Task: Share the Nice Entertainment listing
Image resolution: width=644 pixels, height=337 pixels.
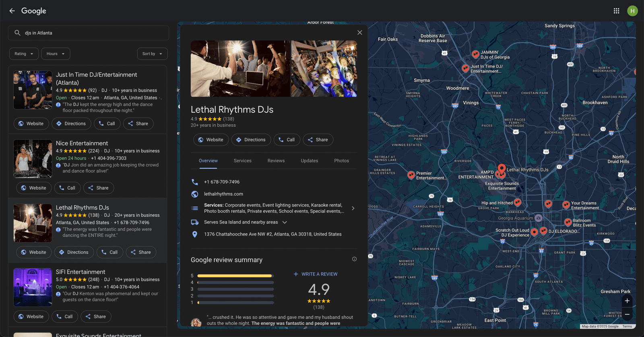Action: click(99, 188)
